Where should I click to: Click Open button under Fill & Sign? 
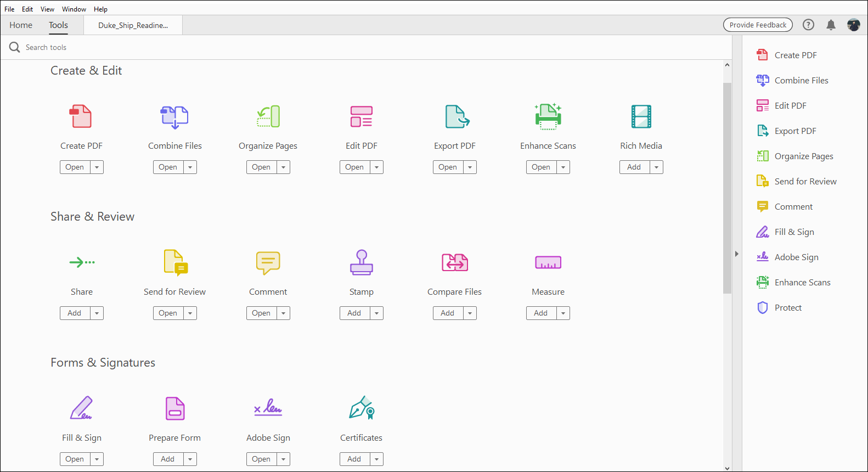(x=75, y=459)
